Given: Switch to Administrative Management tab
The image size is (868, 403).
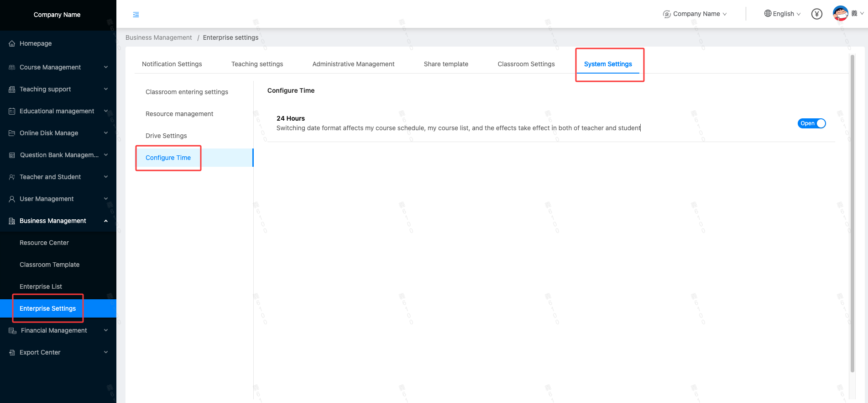Looking at the screenshot, I should (353, 64).
